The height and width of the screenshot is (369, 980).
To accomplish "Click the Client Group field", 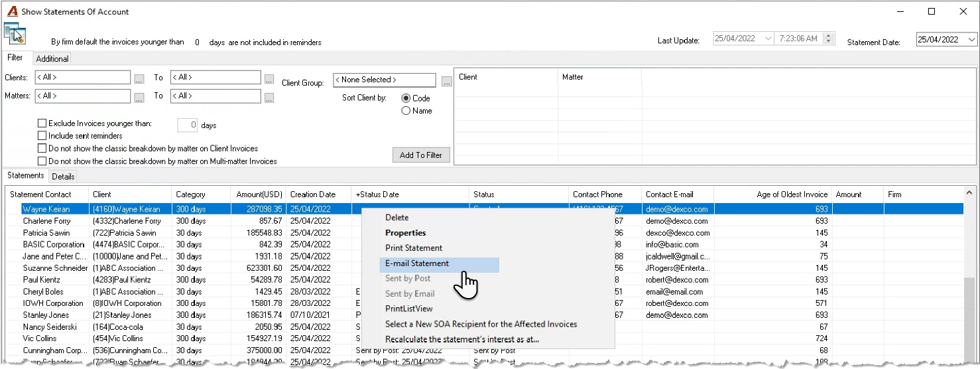I will (385, 80).
